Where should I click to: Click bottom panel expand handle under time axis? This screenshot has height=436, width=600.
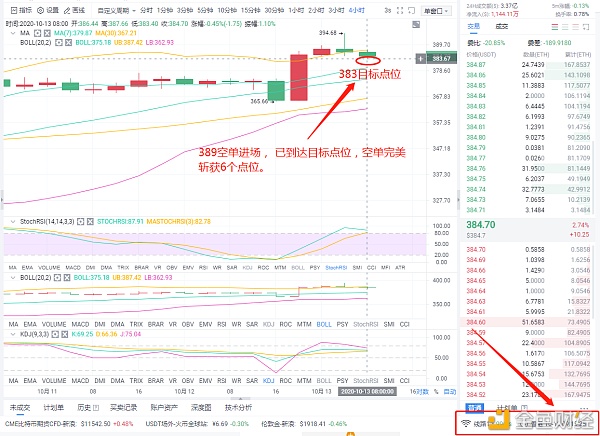[240, 398]
